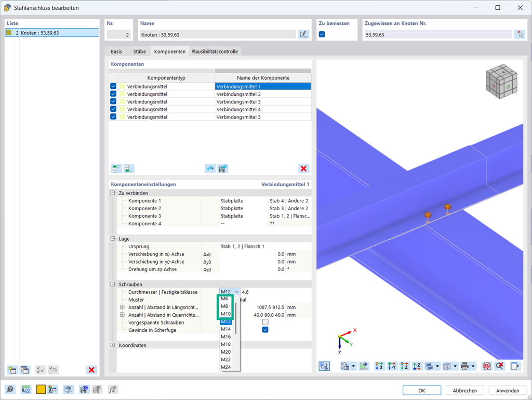Viewport: 532px width, 400px height.
Task: Select the Komponenten tab
Action: [x=170, y=51]
